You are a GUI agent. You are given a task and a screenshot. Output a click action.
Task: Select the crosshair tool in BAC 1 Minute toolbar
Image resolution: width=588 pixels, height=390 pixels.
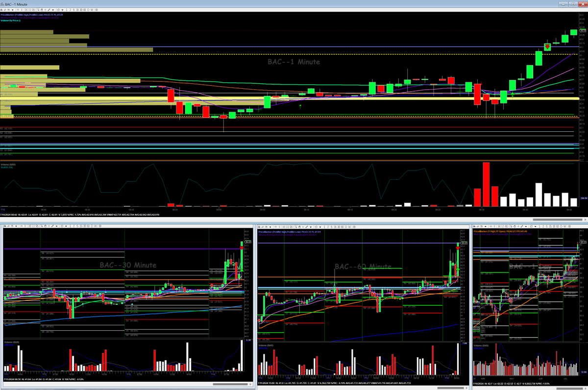(x=45, y=10)
